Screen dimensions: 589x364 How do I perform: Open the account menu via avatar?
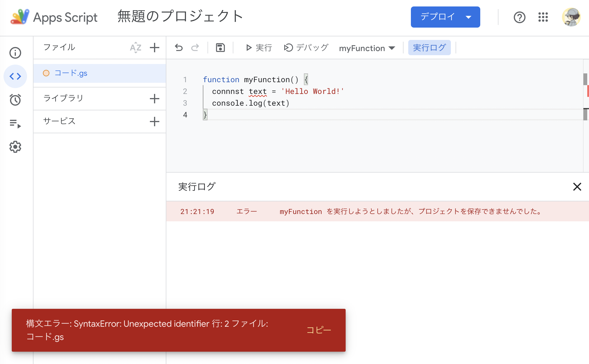point(571,17)
